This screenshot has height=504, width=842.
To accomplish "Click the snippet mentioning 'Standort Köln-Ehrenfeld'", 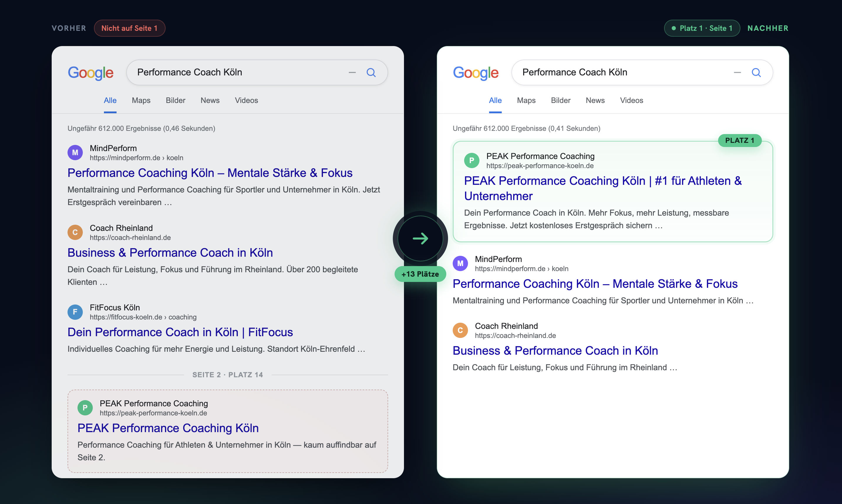I will click(216, 349).
